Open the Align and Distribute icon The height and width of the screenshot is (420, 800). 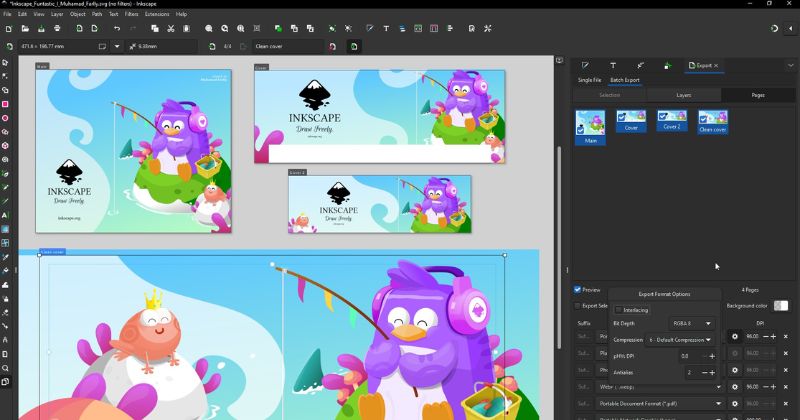click(449, 29)
